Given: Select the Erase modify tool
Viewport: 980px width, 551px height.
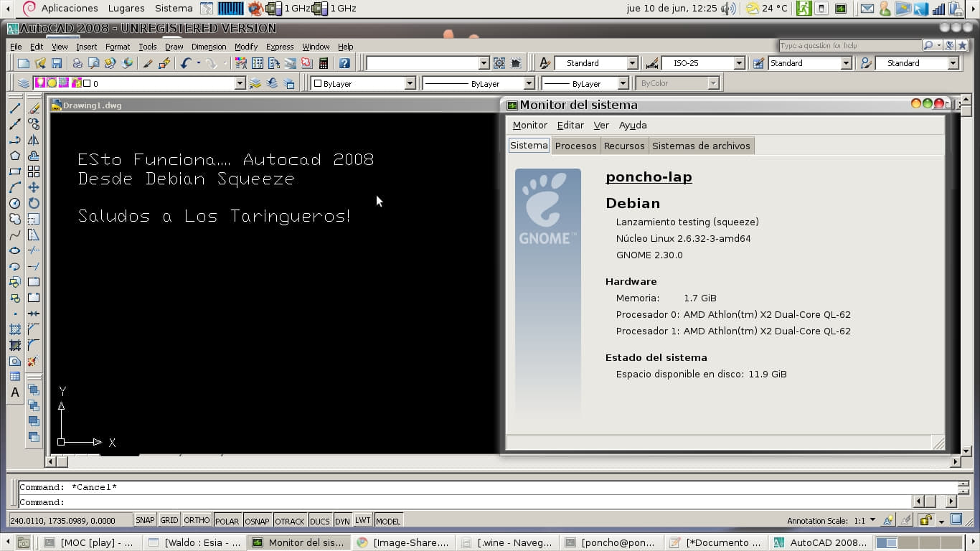Looking at the screenshot, I should [x=34, y=108].
